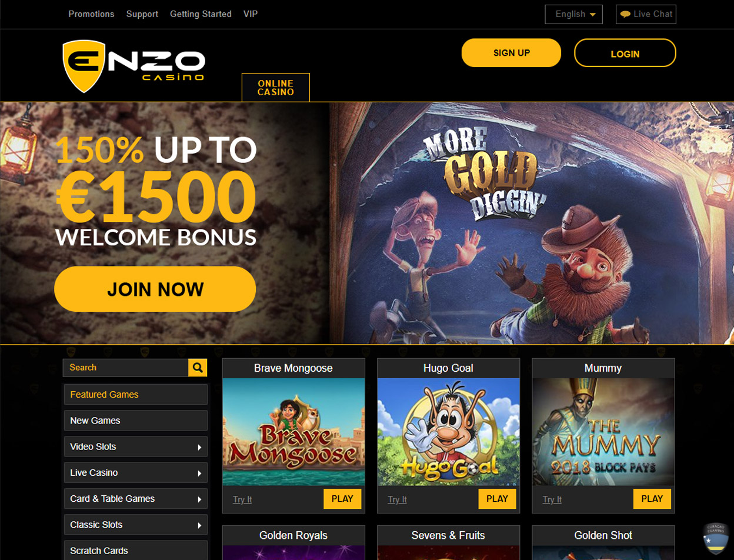The image size is (734, 560).
Task: Click the Login button
Action: point(625,53)
